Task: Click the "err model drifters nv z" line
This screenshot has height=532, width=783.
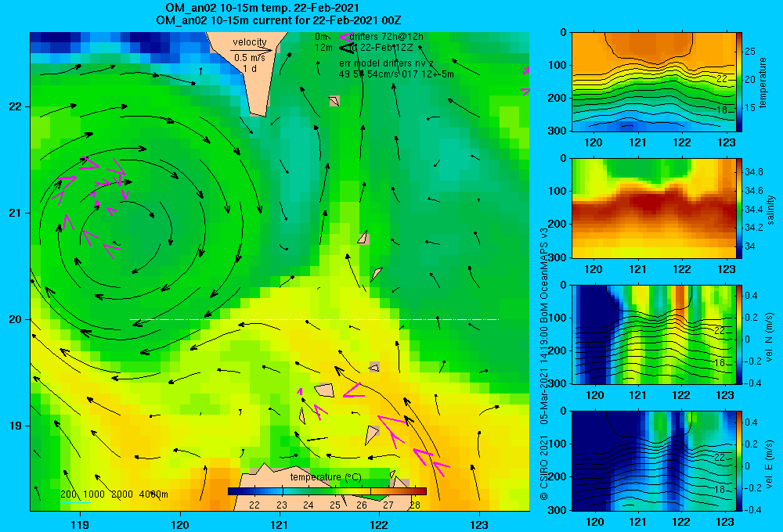Action: coord(387,63)
